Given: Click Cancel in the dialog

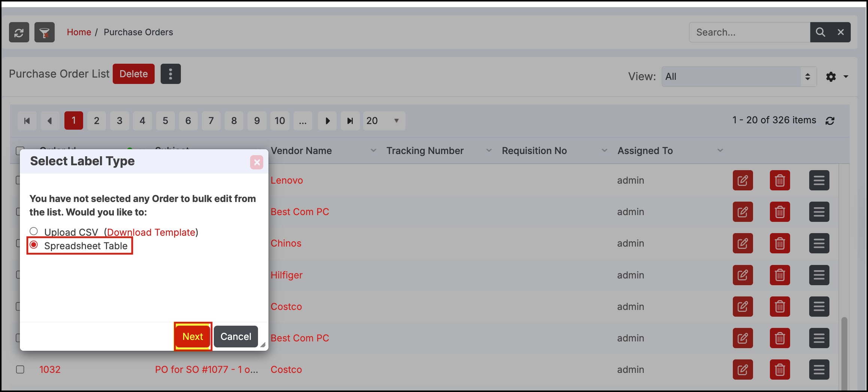Looking at the screenshot, I should click(236, 337).
